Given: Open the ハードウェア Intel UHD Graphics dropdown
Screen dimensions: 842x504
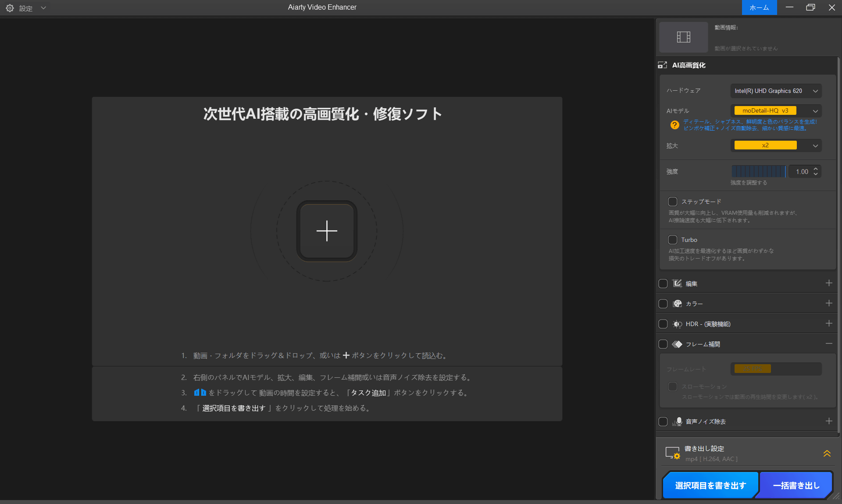Looking at the screenshot, I should tap(775, 91).
